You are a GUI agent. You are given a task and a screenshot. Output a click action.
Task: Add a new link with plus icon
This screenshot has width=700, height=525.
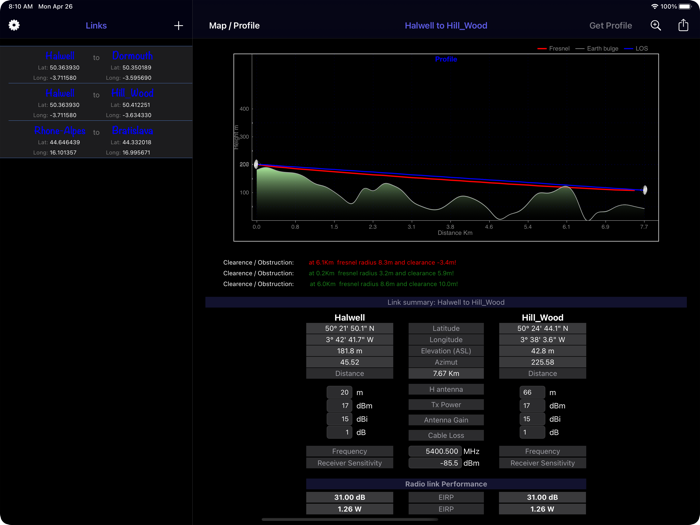click(178, 25)
